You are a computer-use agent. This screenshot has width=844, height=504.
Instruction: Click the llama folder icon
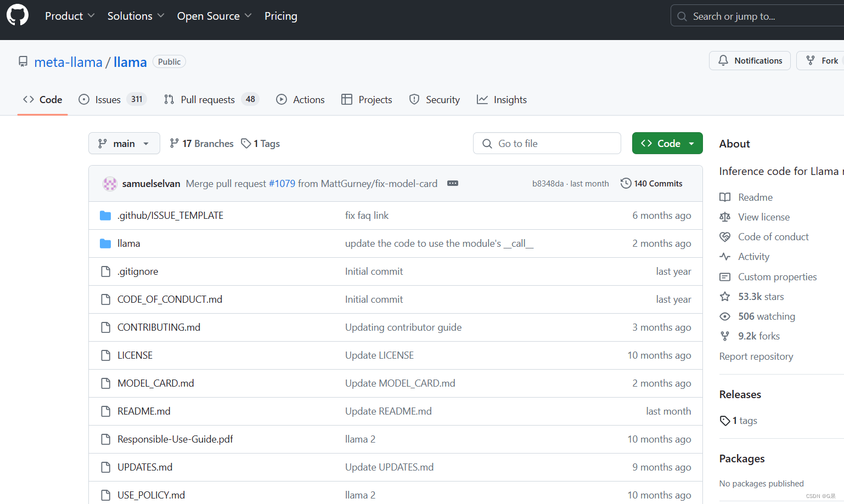point(105,243)
